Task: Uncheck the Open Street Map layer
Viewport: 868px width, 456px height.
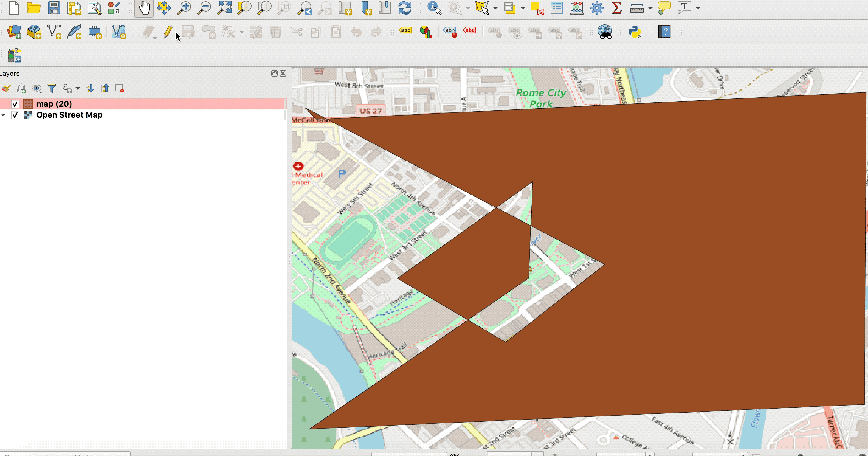Action: click(15, 115)
